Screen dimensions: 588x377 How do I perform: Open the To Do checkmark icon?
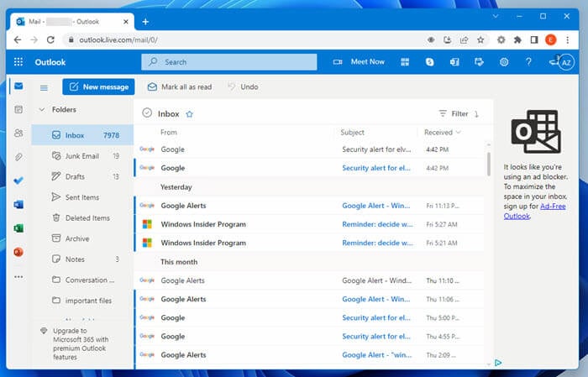pos(18,181)
